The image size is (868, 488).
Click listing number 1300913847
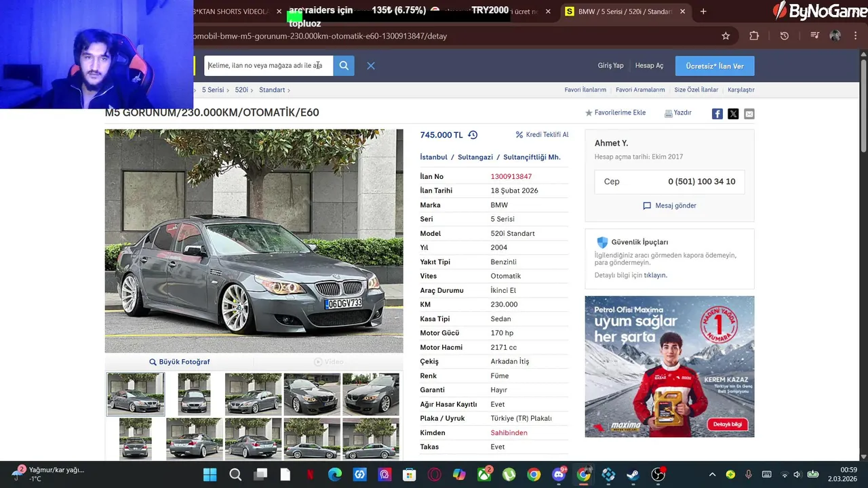[x=511, y=176]
